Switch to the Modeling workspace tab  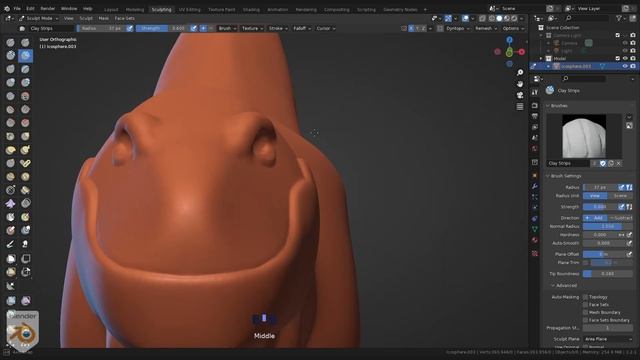[135, 9]
